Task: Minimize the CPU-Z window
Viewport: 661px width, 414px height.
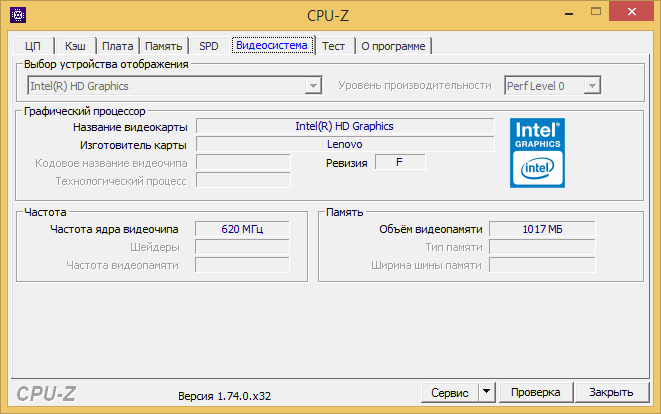Action: tap(569, 13)
